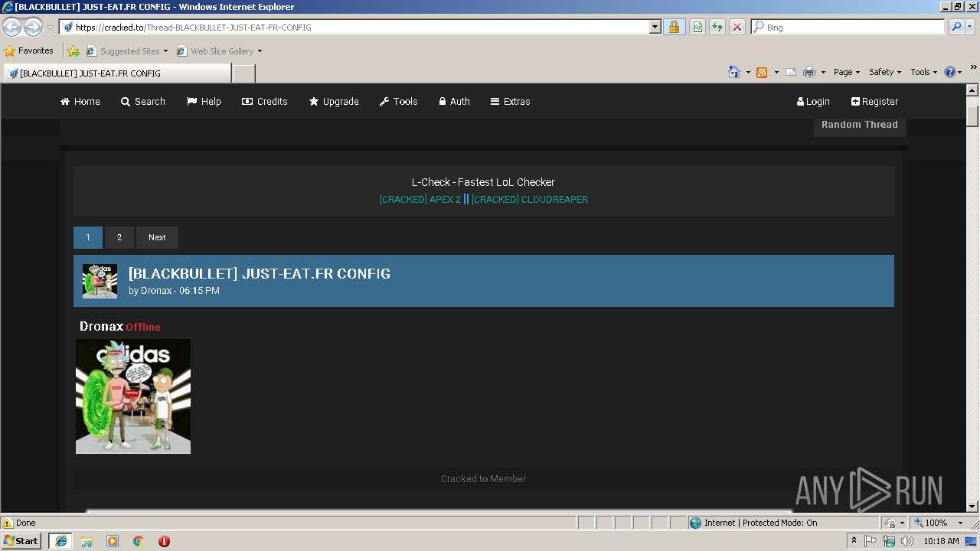The height and width of the screenshot is (551, 980).
Task: Open the Tools menu
Action: pyautogui.click(x=924, y=72)
